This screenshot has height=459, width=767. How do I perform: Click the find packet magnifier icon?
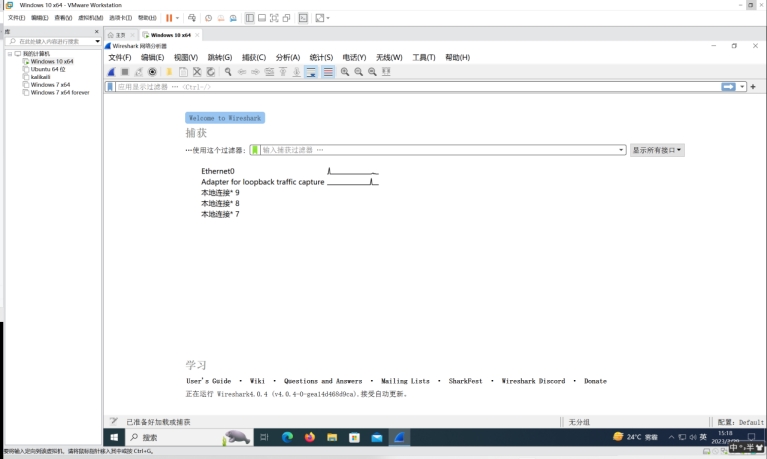(228, 72)
